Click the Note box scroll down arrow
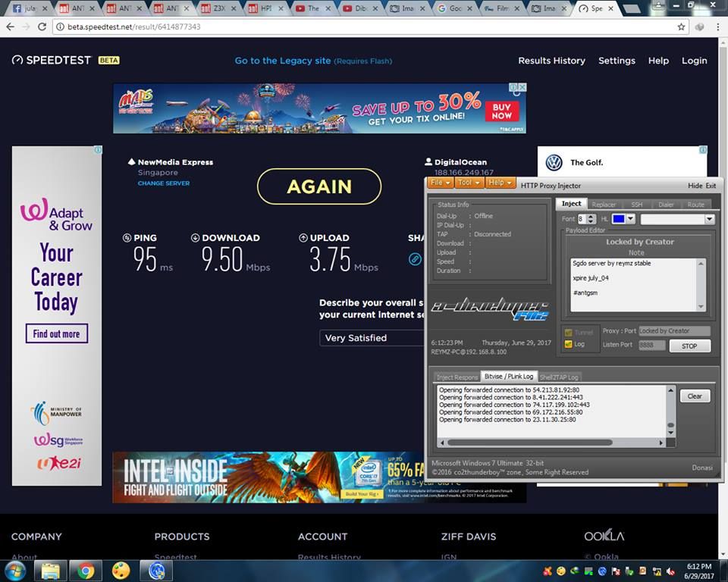 click(701, 307)
